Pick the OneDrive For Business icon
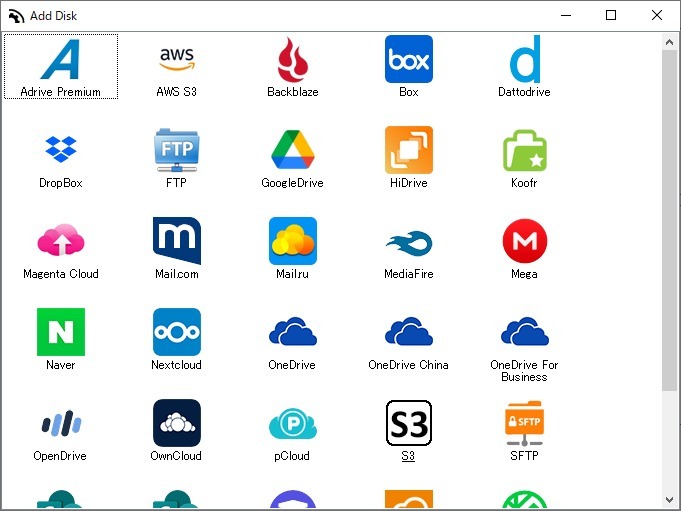The height and width of the screenshot is (511, 681). point(525,331)
